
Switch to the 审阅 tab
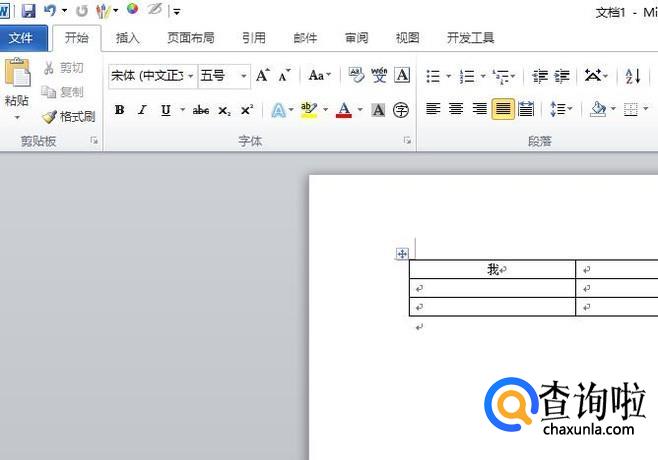(356, 38)
